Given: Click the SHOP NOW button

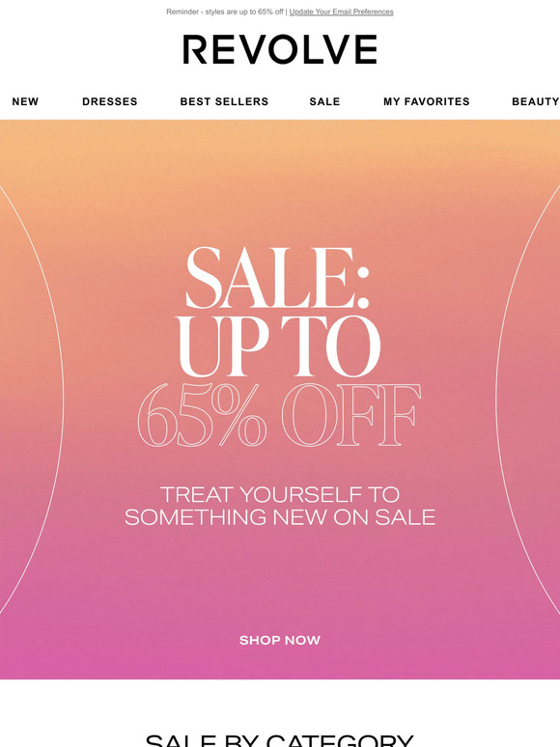Looking at the screenshot, I should tap(280, 640).
